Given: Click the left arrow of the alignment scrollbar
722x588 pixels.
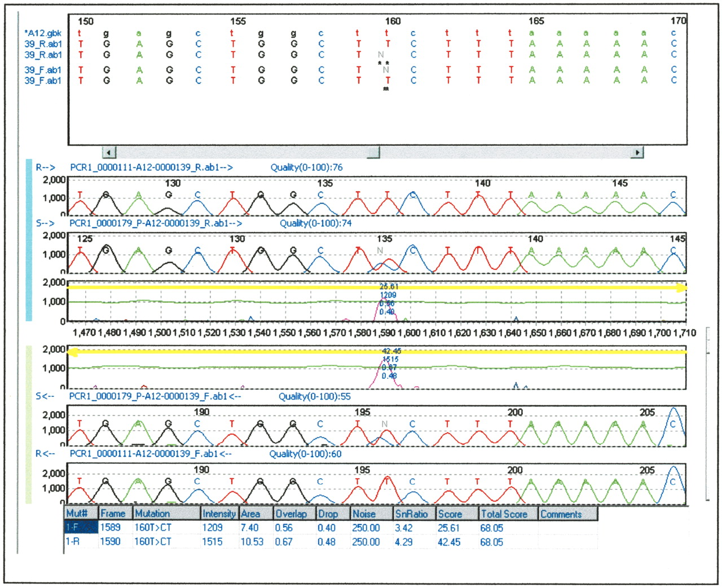Looking at the screenshot, I should tap(109, 152).
